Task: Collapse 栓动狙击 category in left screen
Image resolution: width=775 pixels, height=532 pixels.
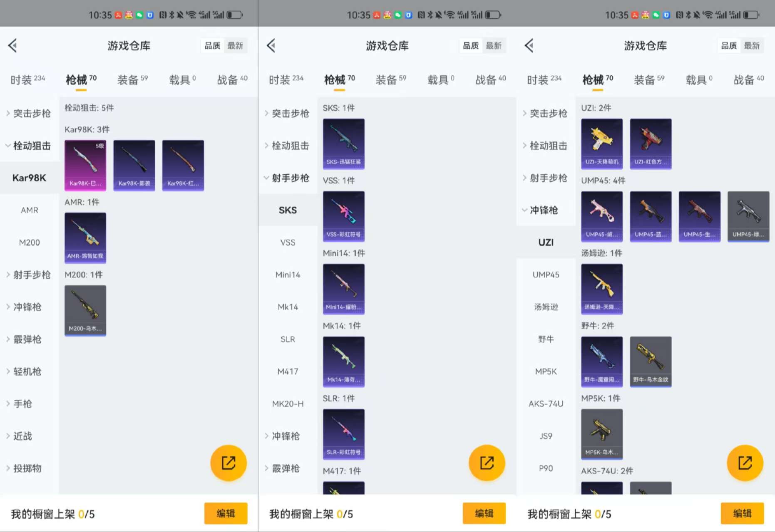Action: 29,146
